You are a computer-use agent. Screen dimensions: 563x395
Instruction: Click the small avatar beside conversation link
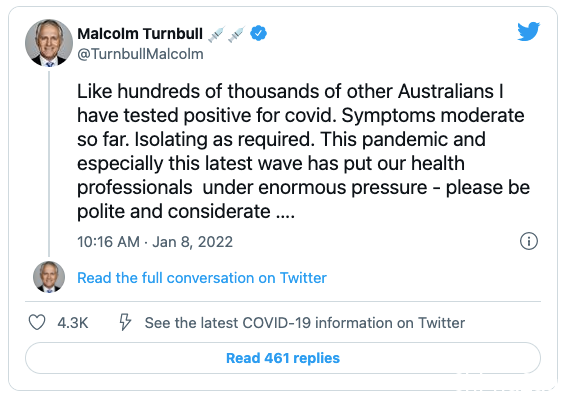tap(49, 277)
